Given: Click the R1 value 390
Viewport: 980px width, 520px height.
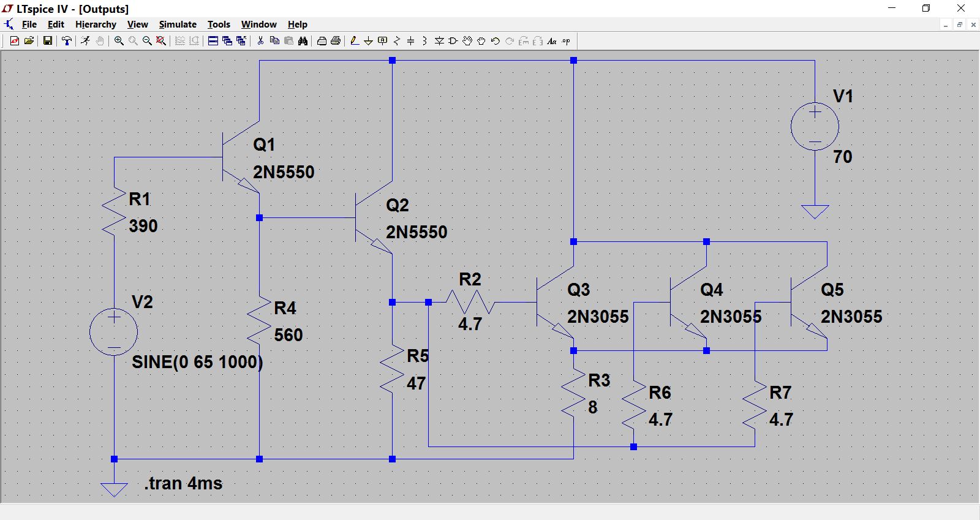Looking at the screenshot, I should (x=143, y=226).
